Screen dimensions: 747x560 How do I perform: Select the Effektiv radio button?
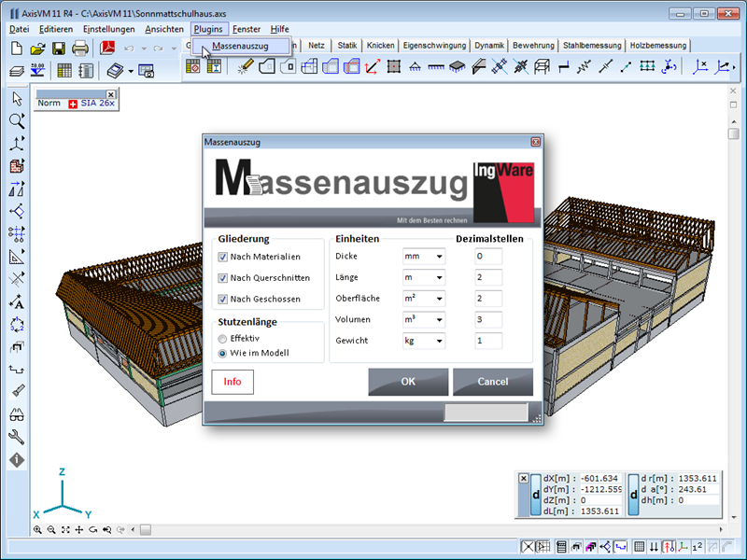[222, 338]
